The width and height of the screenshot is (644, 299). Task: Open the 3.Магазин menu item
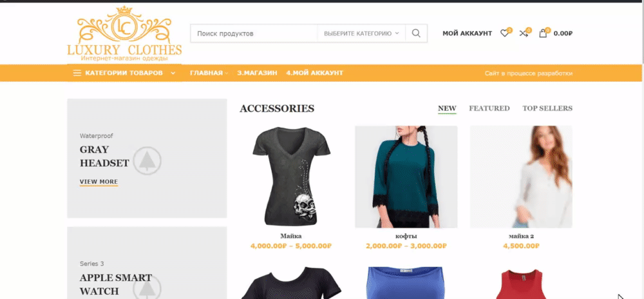tap(257, 73)
